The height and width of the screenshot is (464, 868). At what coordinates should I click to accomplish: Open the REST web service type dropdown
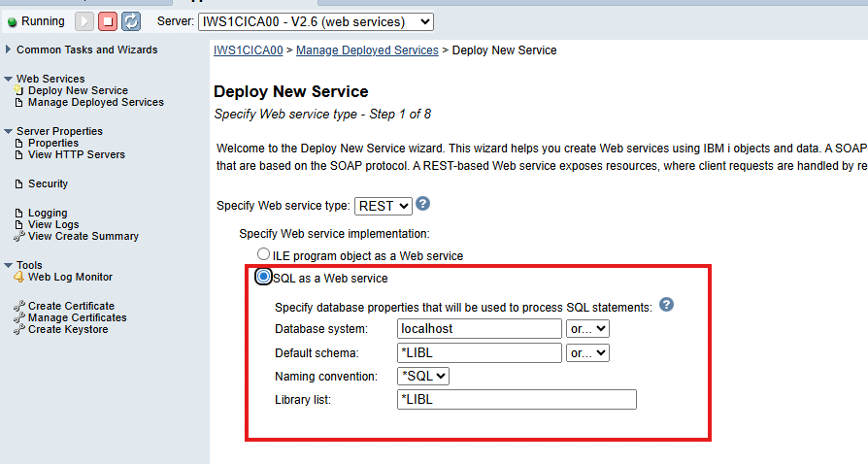click(384, 206)
